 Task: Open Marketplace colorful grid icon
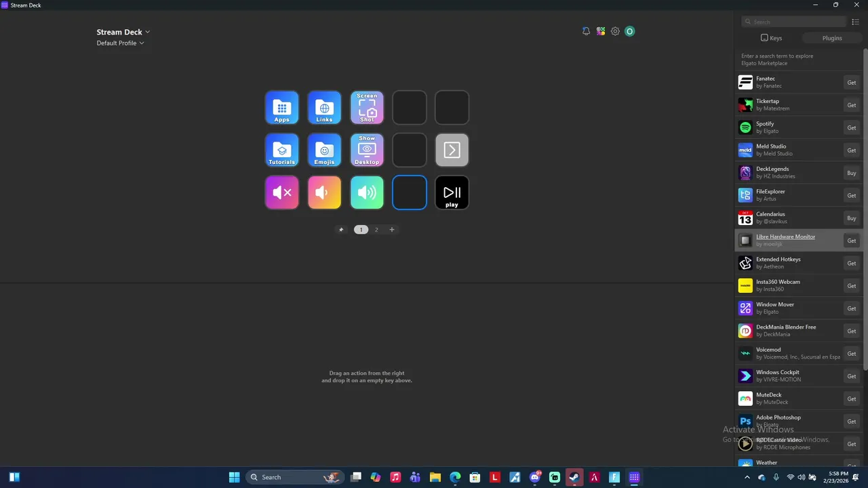point(601,31)
